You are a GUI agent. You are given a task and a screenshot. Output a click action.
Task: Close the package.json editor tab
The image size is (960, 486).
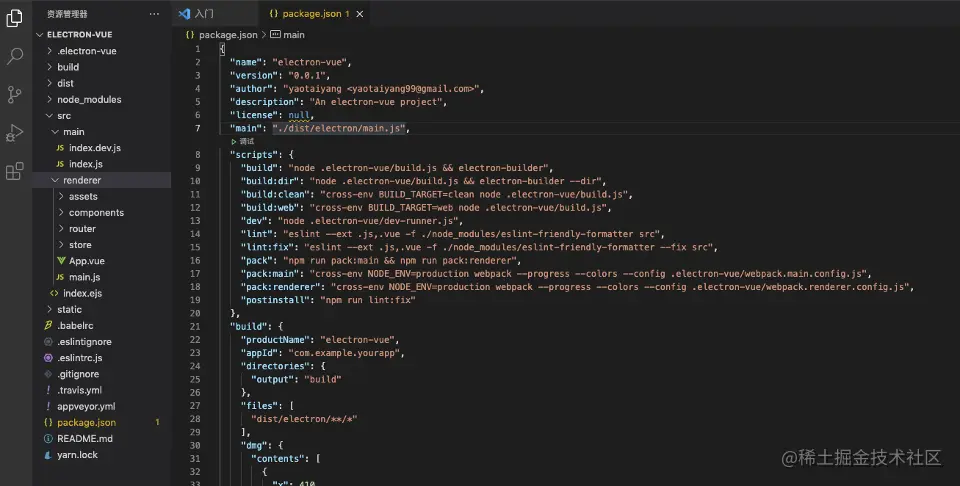coord(359,13)
